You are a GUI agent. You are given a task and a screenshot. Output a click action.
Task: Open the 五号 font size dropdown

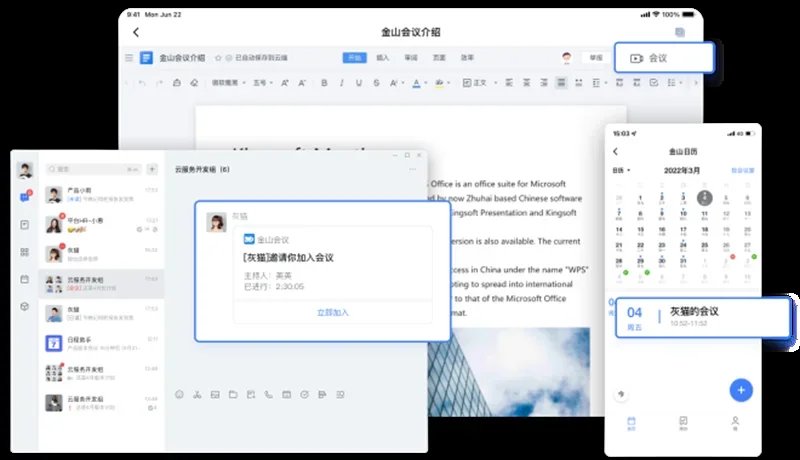point(263,83)
